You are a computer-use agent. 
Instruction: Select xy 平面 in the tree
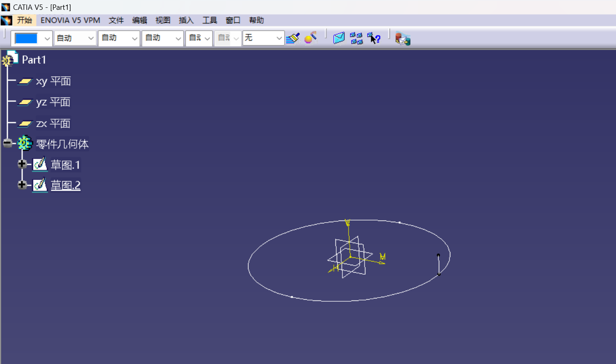click(x=53, y=81)
